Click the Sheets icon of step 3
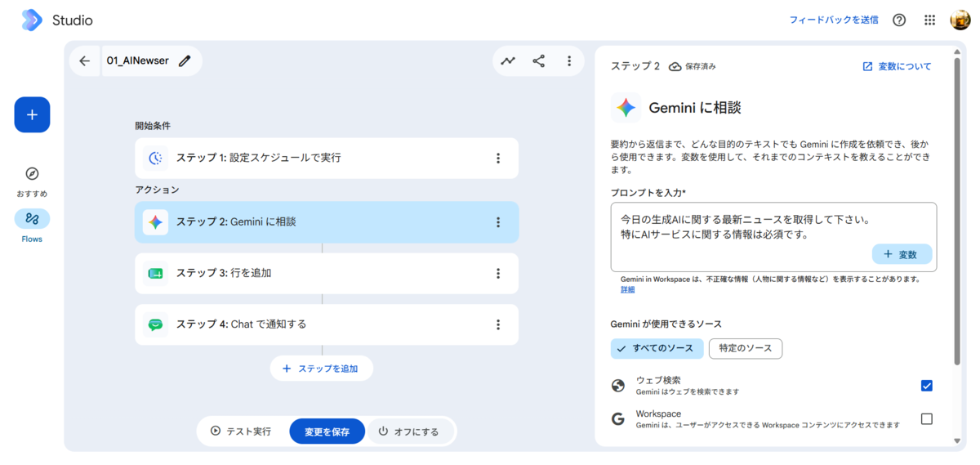This screenshot has height=465, width=980. click(x=155, y=273)
